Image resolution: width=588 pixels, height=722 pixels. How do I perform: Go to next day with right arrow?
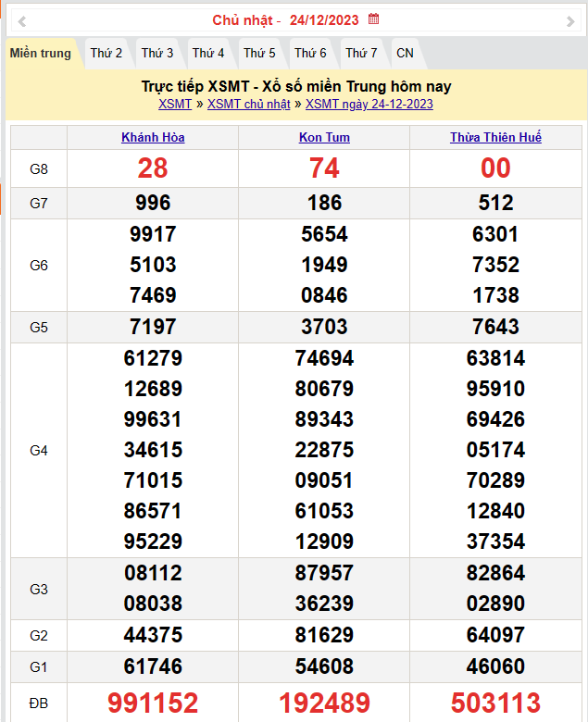[x=570, y=21]
